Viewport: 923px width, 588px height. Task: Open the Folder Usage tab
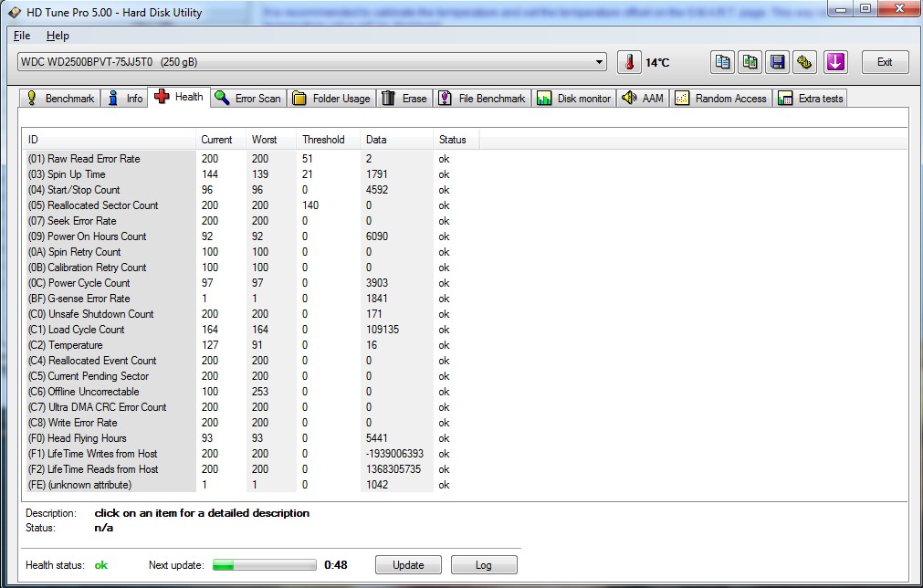point(331,99)
